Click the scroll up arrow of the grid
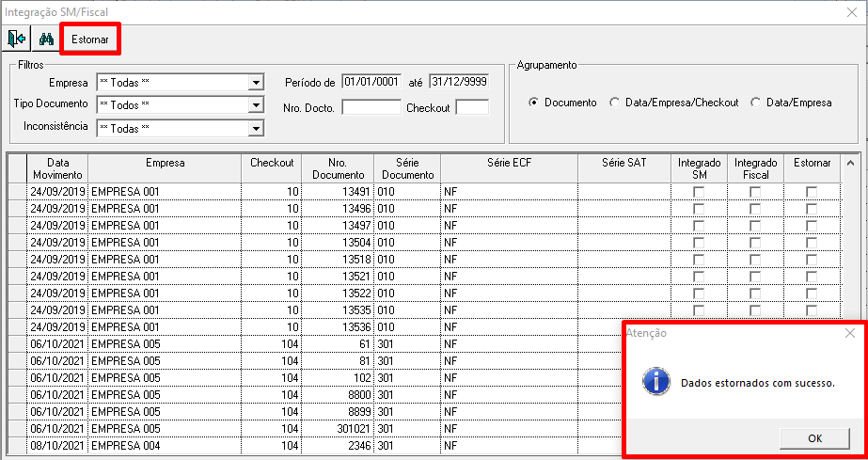Viewport: 868px width, 460px height. click(x=850, y=162)
